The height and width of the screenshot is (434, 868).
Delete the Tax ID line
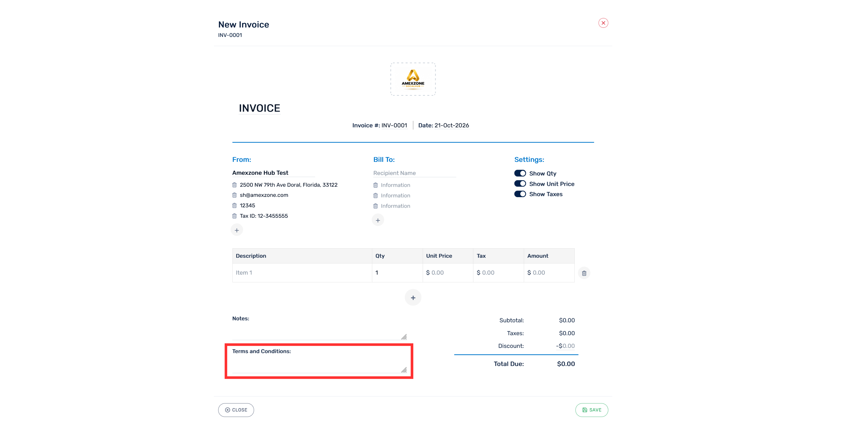(x=234, y=216)
